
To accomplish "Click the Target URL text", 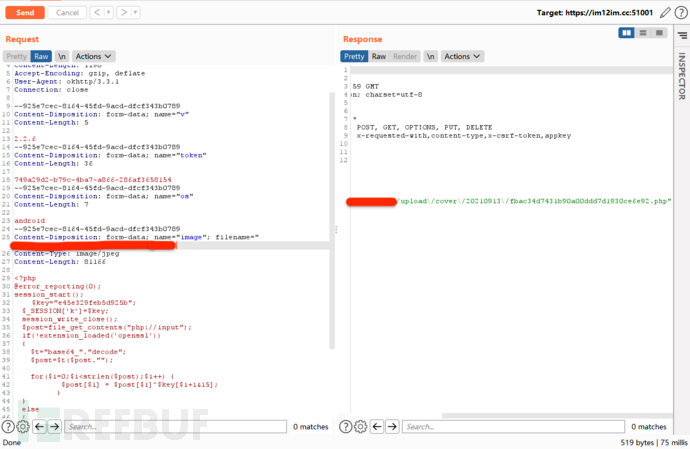I will click(595, 13).
